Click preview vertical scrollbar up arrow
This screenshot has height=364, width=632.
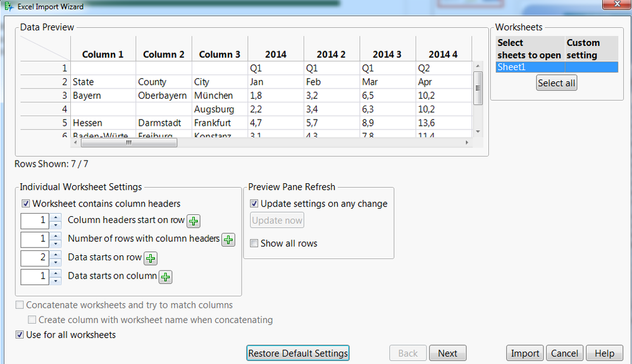[478, 66]
